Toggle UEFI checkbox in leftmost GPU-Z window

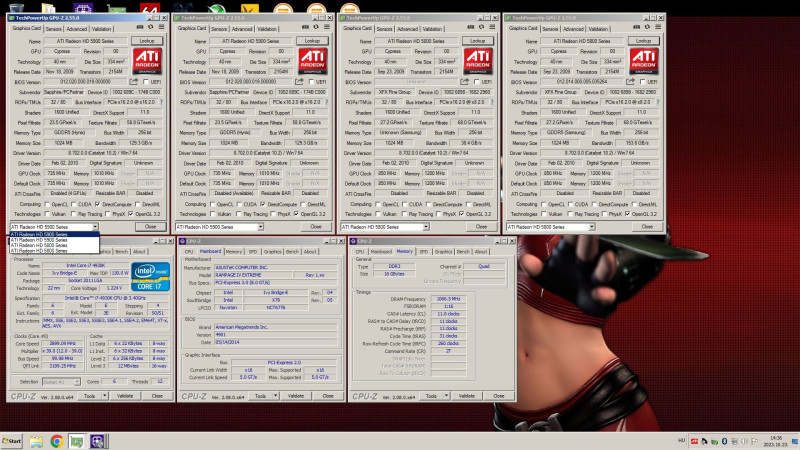click(x=146, y=82)
